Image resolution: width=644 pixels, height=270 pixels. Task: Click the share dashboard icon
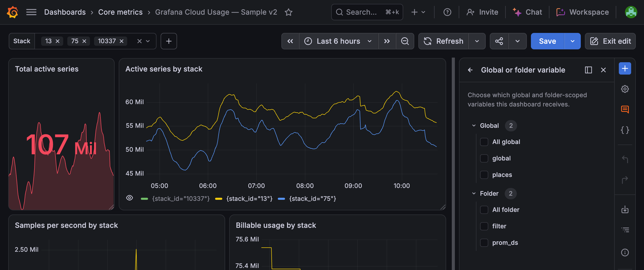[x=499, y=41]
